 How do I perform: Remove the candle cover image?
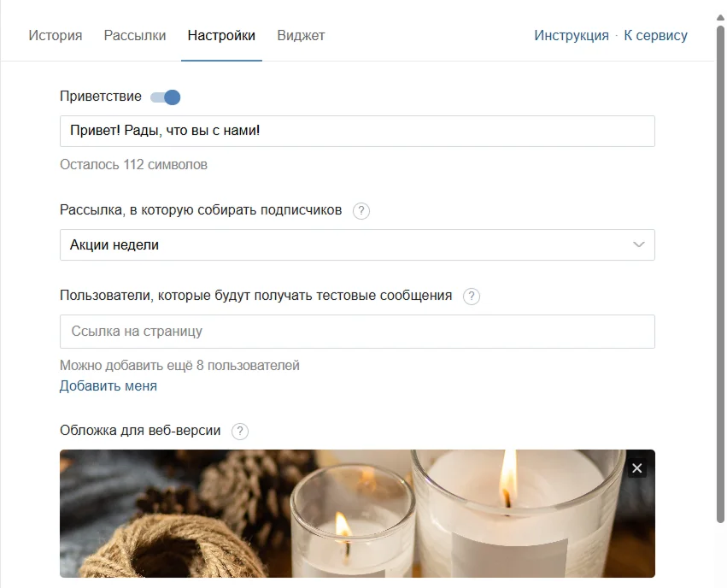[x=637, y=468]
